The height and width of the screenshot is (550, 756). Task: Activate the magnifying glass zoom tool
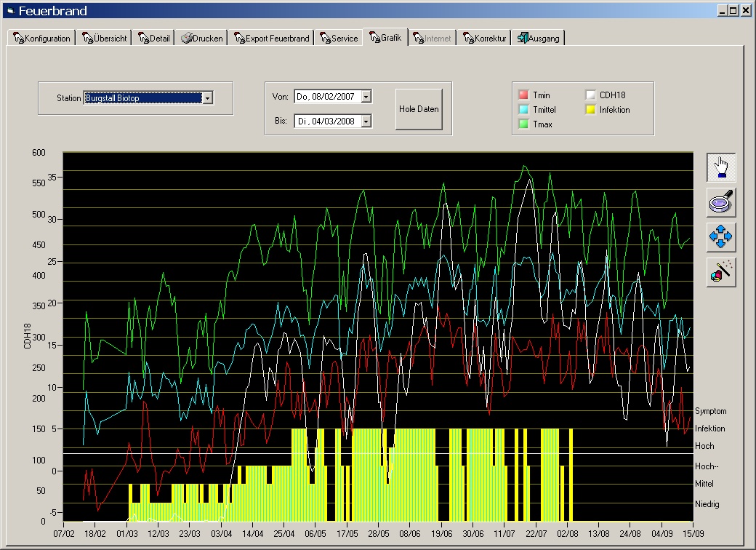[721, 202]
